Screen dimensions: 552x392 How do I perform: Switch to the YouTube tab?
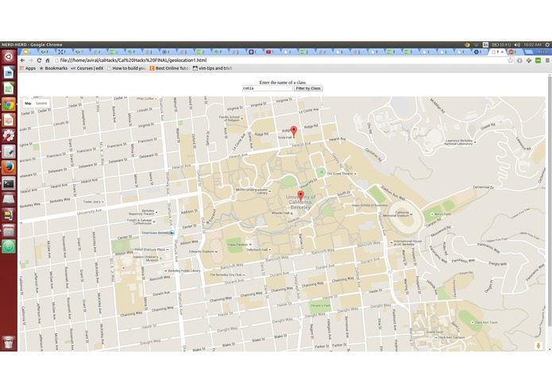tap(271, 52)
